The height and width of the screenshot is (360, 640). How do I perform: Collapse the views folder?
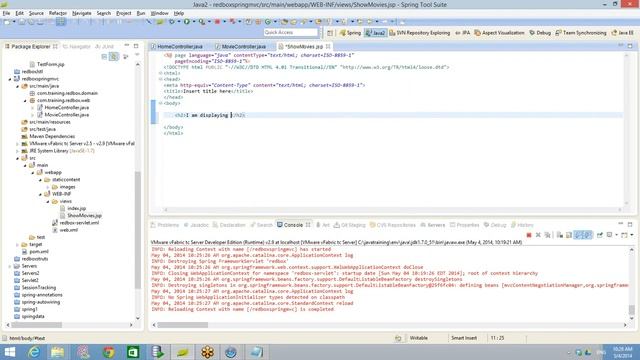[48, 202]
